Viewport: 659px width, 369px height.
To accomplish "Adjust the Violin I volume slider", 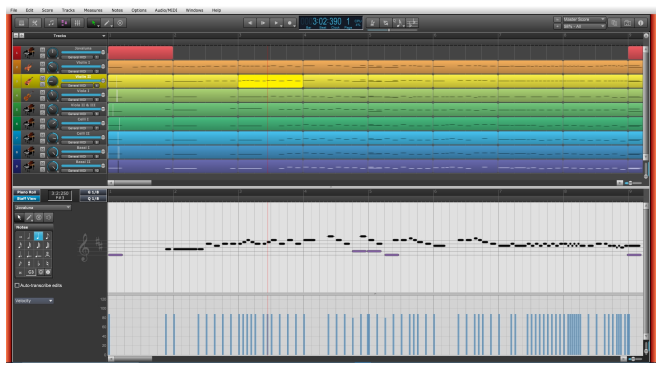I will 82,66.
